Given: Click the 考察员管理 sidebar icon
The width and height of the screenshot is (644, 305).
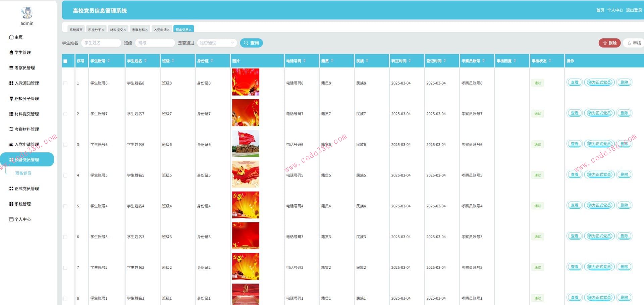Looking at the screenshot, I should (11, 68).
